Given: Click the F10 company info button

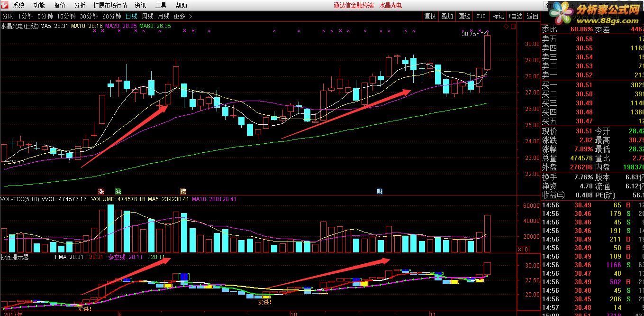Looking at the screenshot, I should (x=481, y=16).
